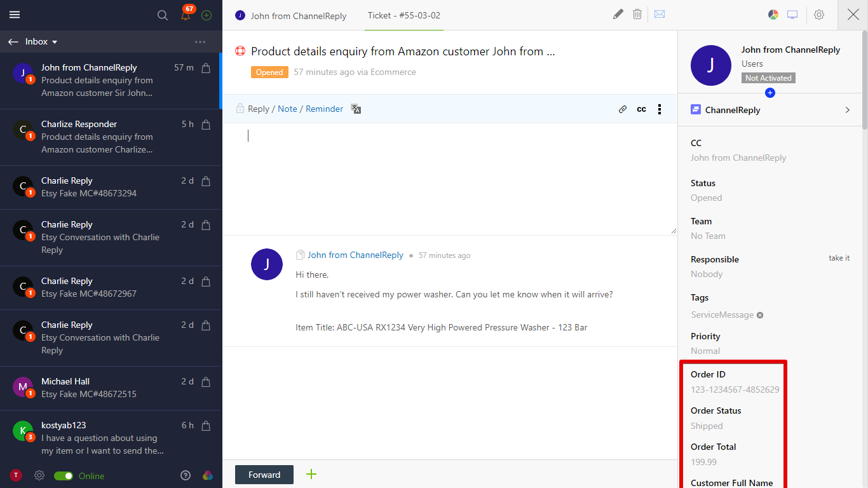Remove the ServiceMessage tag
This screenshot has height=488, width=868.
(x=760, y=315)
